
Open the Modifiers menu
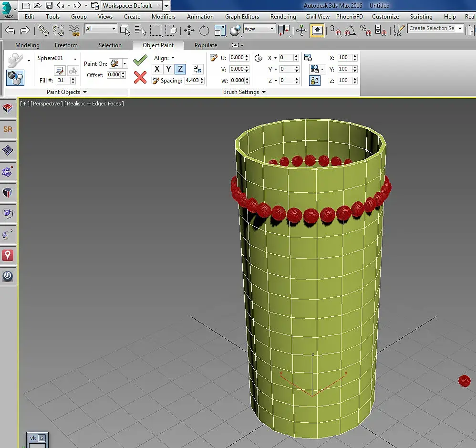pyautogui.click(x=164, y=17)
